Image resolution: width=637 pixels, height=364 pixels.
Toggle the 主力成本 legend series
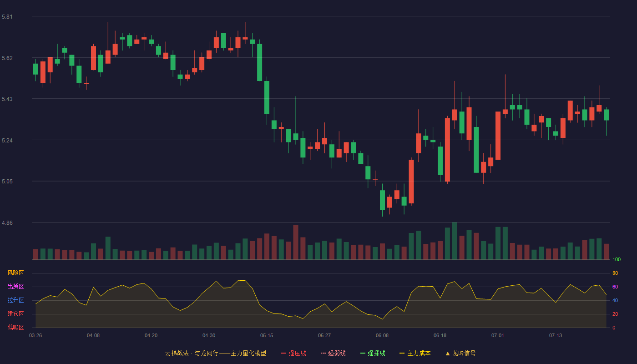click(415, 353)
